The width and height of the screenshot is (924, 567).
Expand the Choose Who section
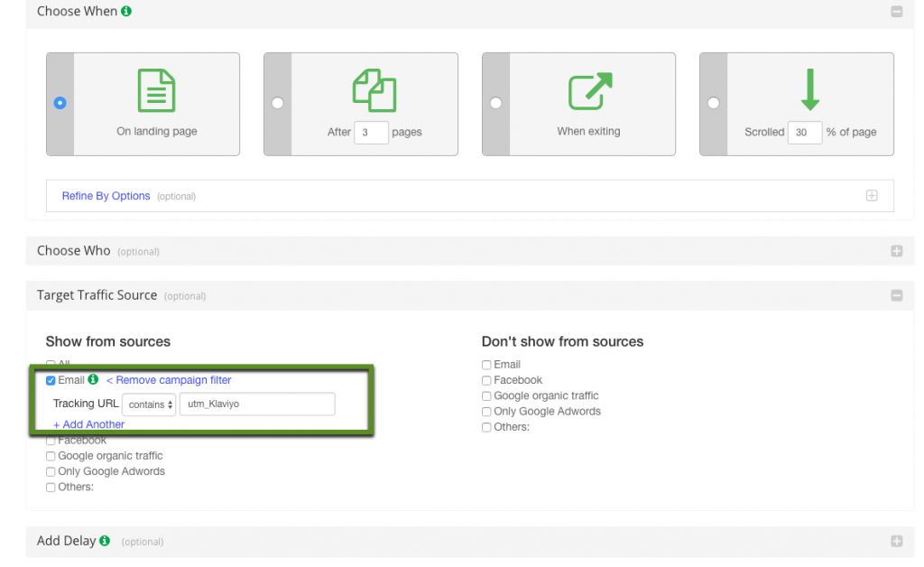(897, 251)
